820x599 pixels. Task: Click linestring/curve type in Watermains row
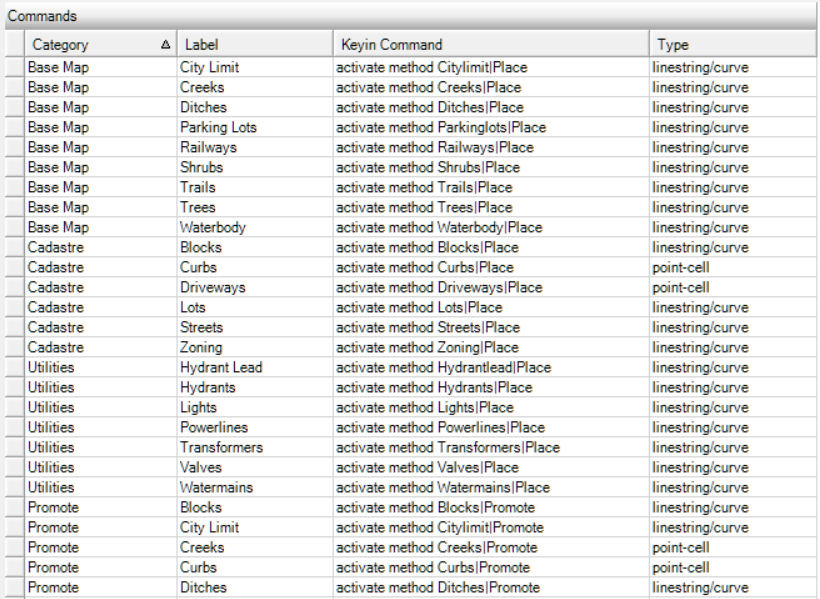pyautogui.click(x=732, y=488)
